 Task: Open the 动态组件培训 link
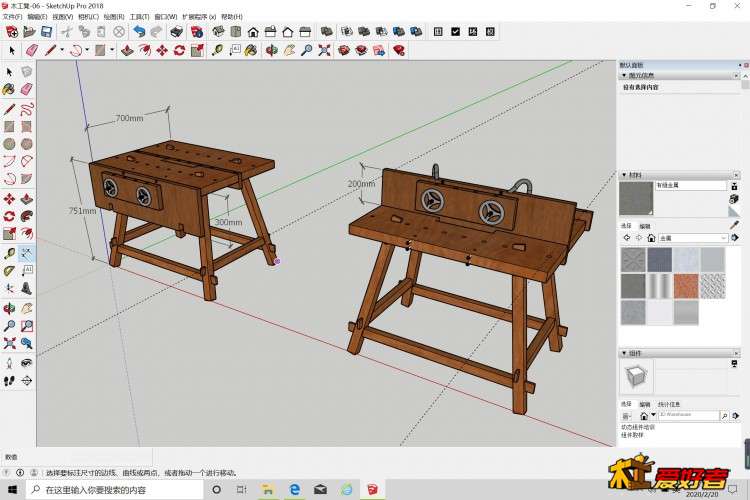(638, 427)
